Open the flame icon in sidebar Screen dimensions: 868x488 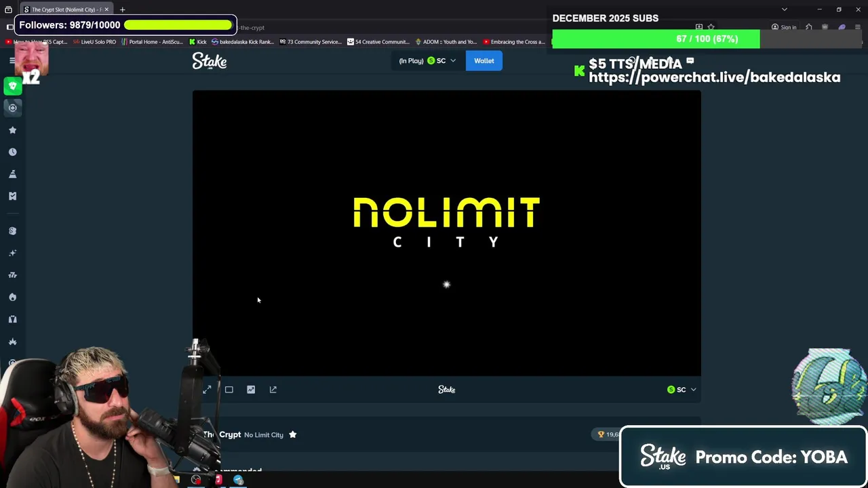12,297
